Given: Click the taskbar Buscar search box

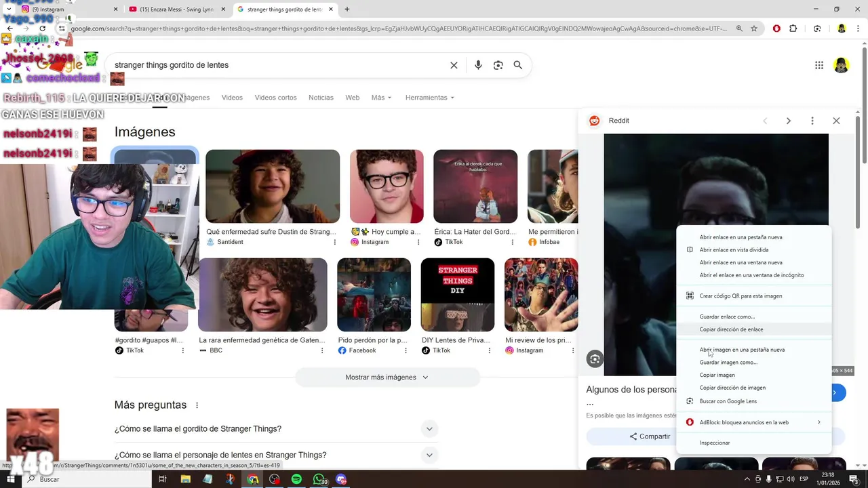Looking at the screenshot, I should pyautogui.click(x=88, y=479).
